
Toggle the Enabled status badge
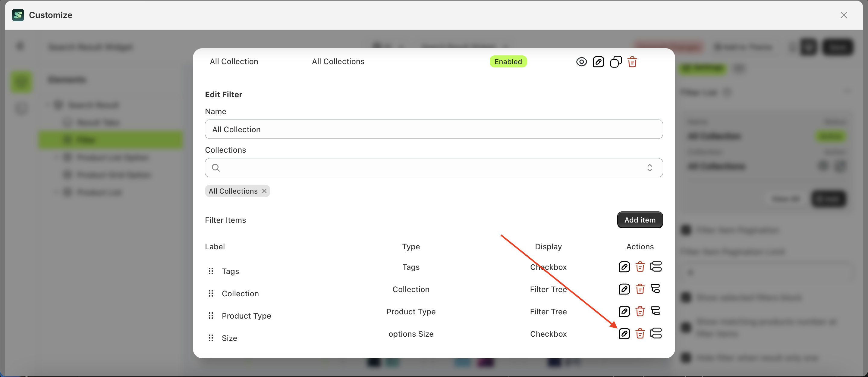pyautogui.click(x=508, y=61)
